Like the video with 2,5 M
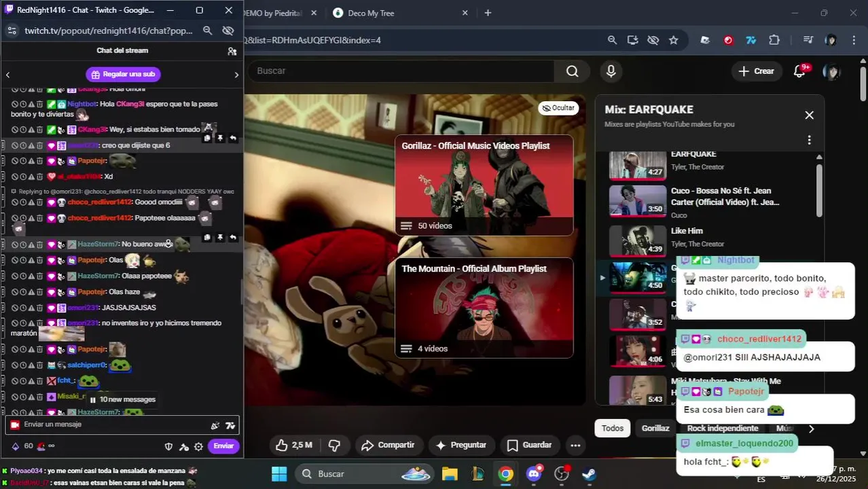The width and height of the screenshot is (868, 489). 294,446
